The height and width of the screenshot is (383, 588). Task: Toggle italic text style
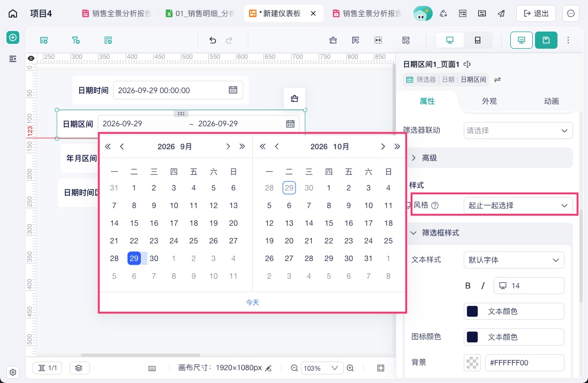483,286
